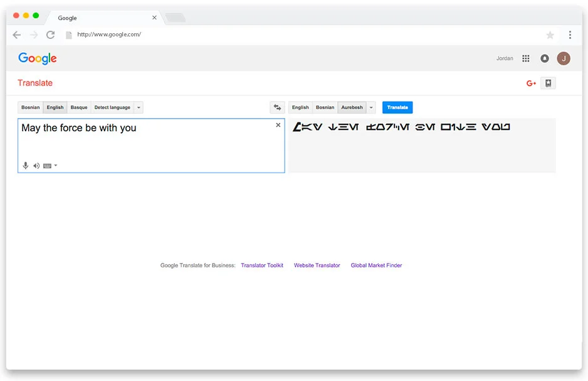Swap the translation languages with the arrows icon
This screenshot has height=381, width=588.
coord(277,107)
